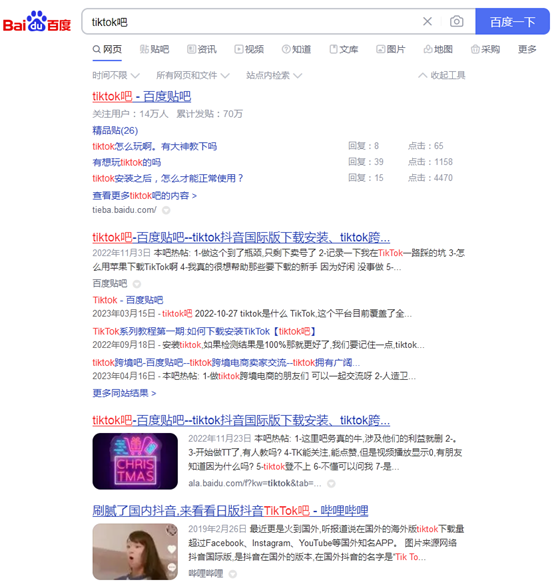The height and width of the screenshot is (584, 554).
Task: Open TikTok系列教程第一期 sub-result link
Action: coord(205,331)
